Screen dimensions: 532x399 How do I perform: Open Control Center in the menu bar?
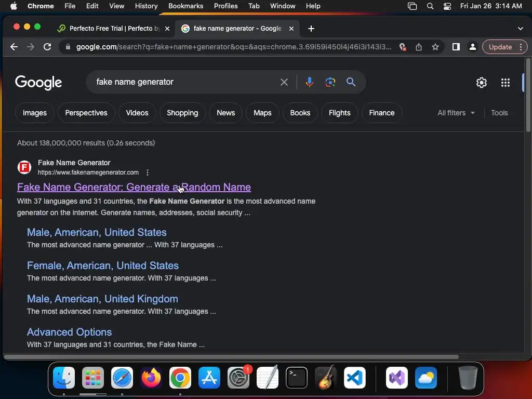[447, 6]
